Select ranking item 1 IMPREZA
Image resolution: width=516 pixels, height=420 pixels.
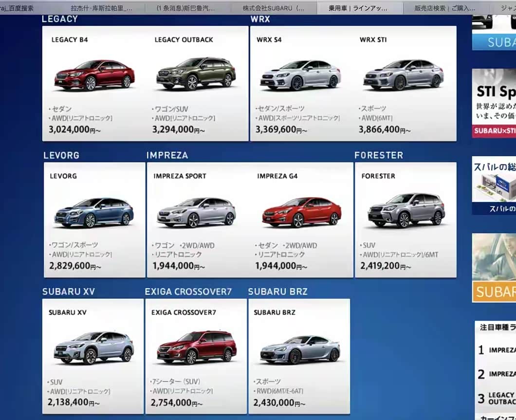click(497, 350)
